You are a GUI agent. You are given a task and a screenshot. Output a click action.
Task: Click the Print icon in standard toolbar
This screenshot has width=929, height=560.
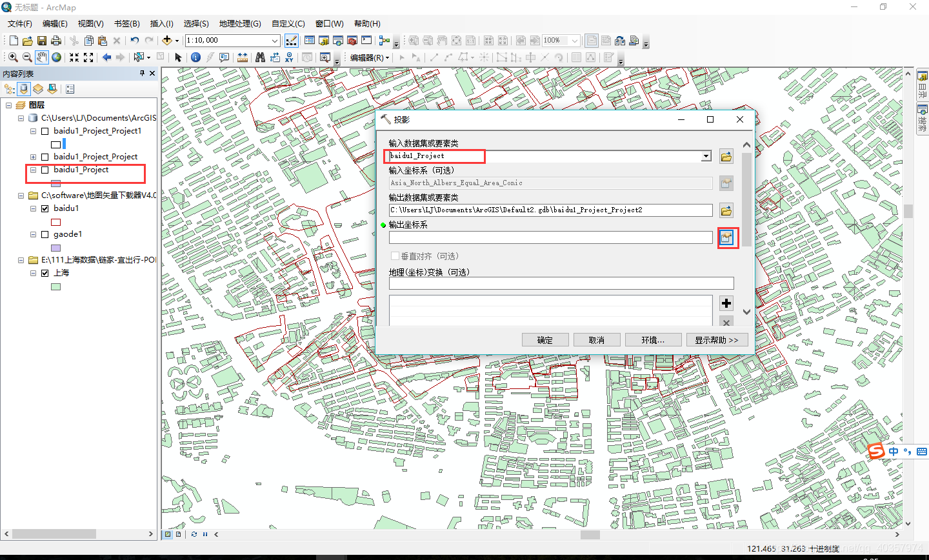tap(56, 41)
